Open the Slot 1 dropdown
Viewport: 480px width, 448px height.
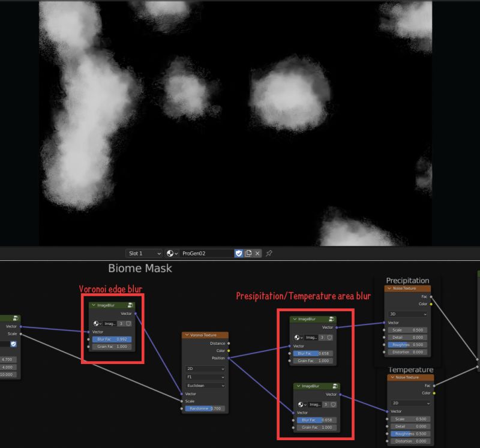143,253
